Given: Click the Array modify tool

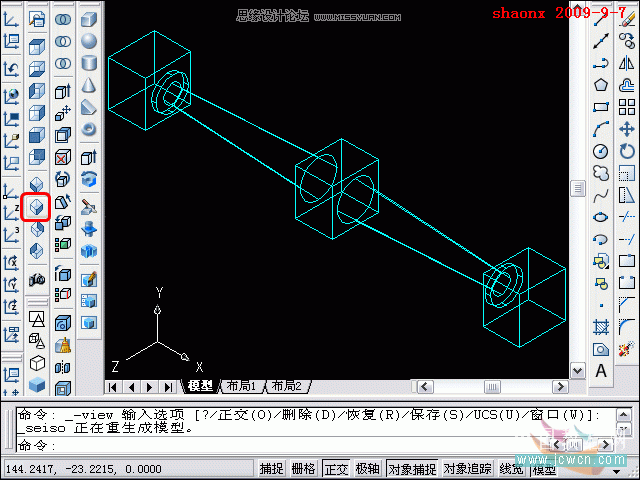Looking at the screenshot, I should [x=627, y=107].
